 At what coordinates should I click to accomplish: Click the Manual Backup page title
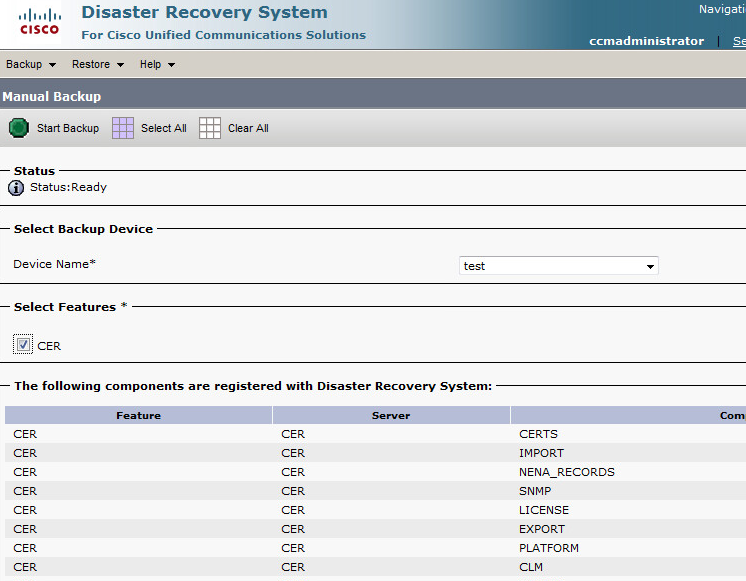point(51,97)
